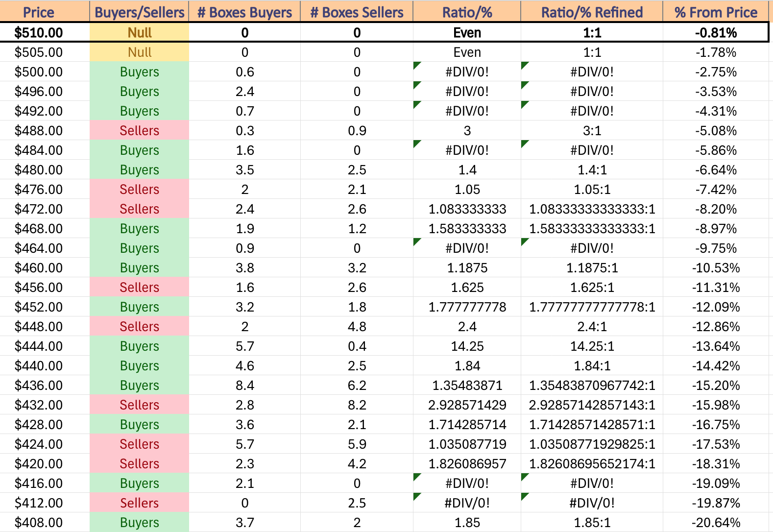Screen dimensions: 773x532
Task: Select the Buyers cell in $468.00 row
Action: (x=139, y=228)
